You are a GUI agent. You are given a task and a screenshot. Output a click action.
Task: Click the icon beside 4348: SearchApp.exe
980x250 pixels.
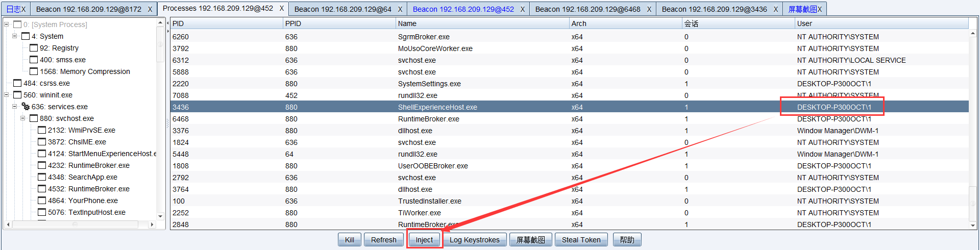click(x=42, y=177)
